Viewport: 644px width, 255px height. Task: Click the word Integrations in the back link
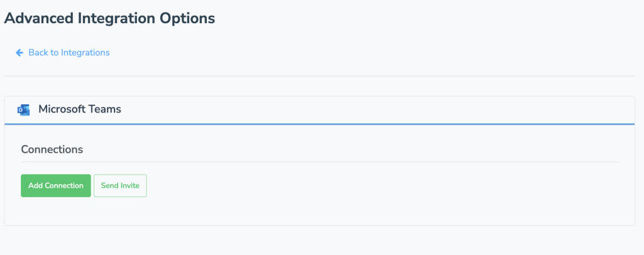tap(86, 53)
